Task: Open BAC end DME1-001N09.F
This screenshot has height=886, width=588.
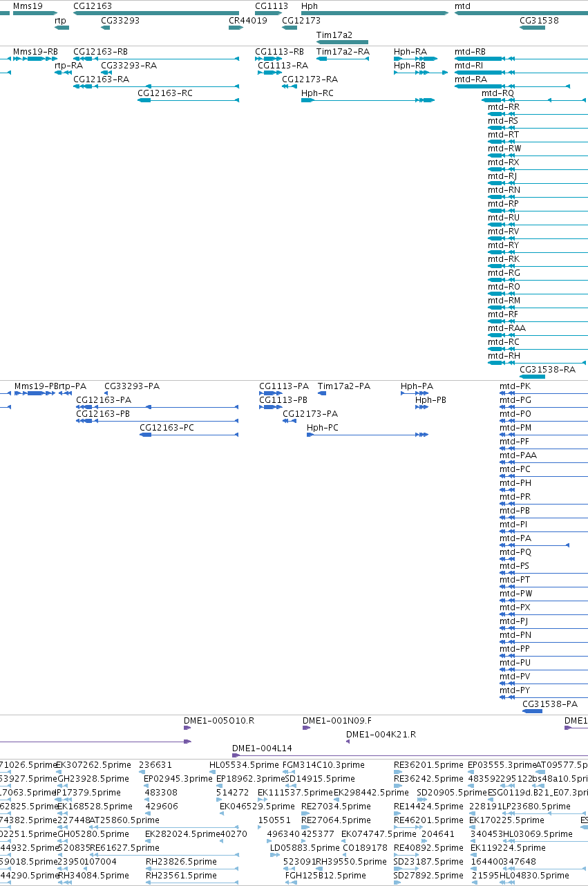Action: click(x=306, y=728)
